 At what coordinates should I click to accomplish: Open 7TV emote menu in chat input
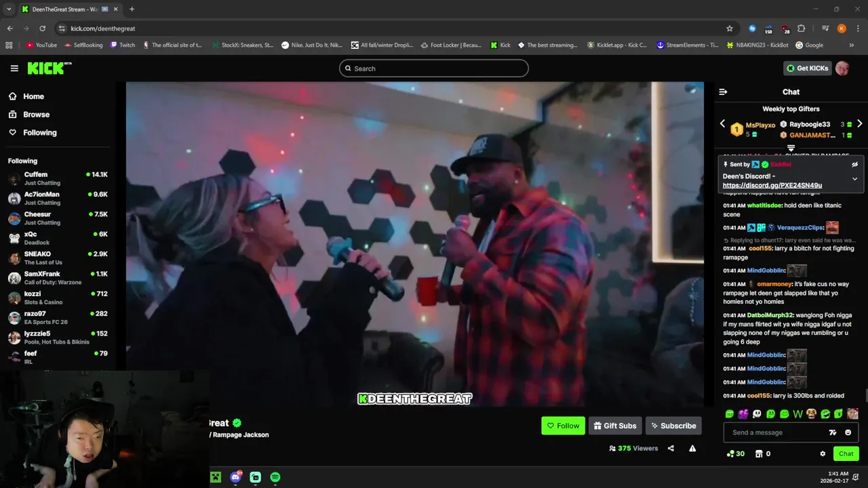coord(833,432)
